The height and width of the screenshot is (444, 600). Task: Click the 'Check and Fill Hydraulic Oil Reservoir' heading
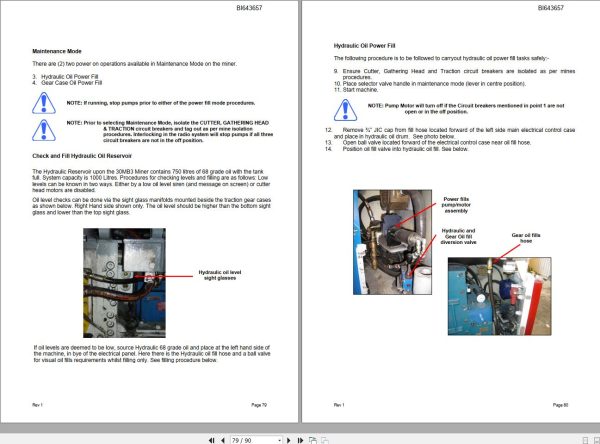(82, 156)
